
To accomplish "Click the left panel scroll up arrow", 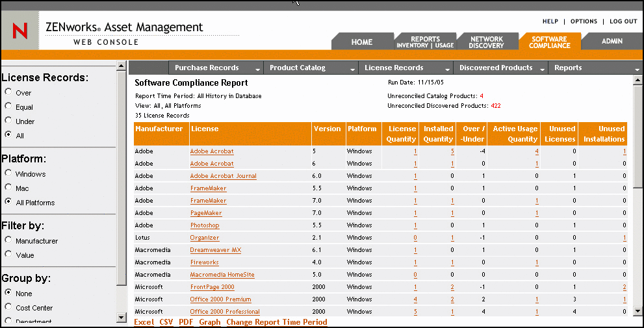I will point(121,65).
